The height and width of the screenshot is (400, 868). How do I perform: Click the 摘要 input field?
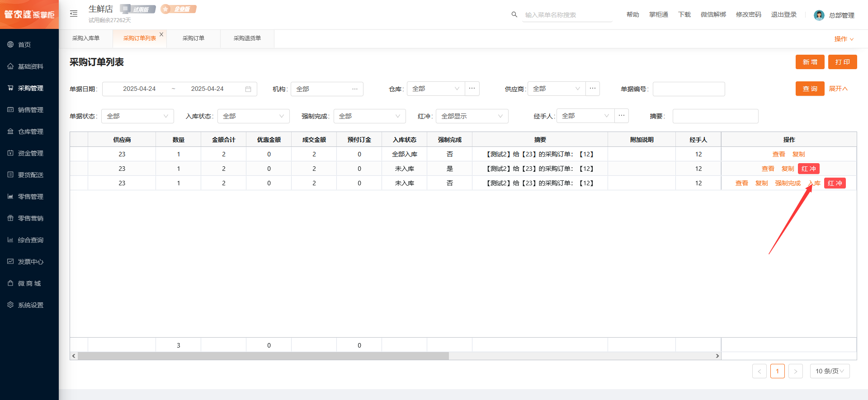pos(716,116)
